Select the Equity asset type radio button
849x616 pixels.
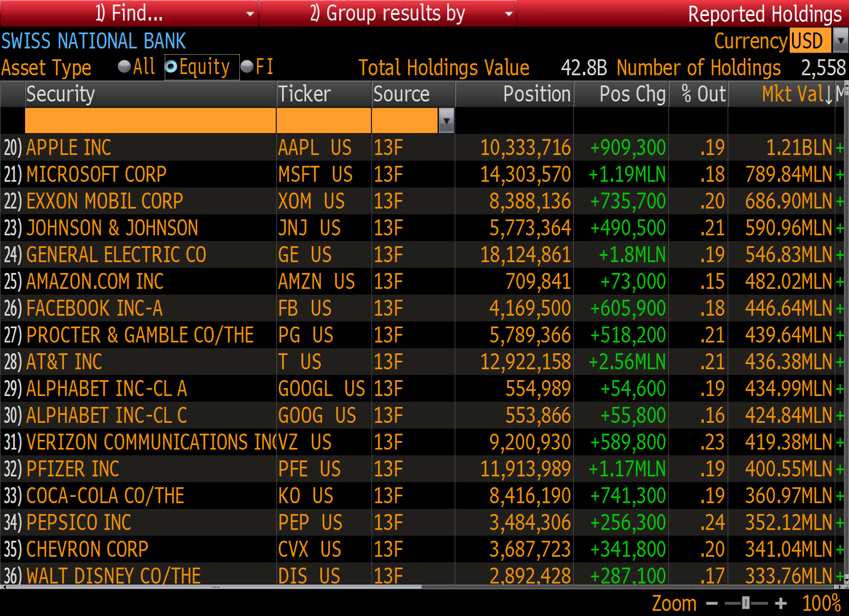pos(171,67)
